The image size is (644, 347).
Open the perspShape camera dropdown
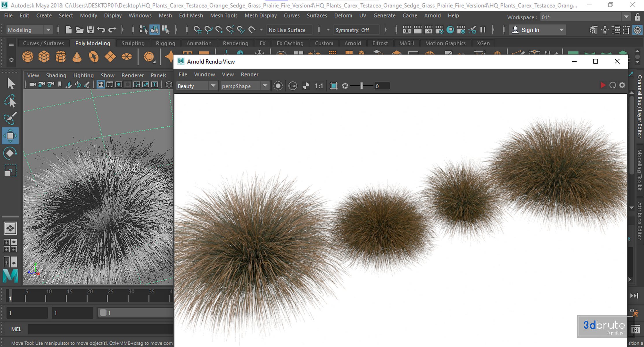pos(265,86)
